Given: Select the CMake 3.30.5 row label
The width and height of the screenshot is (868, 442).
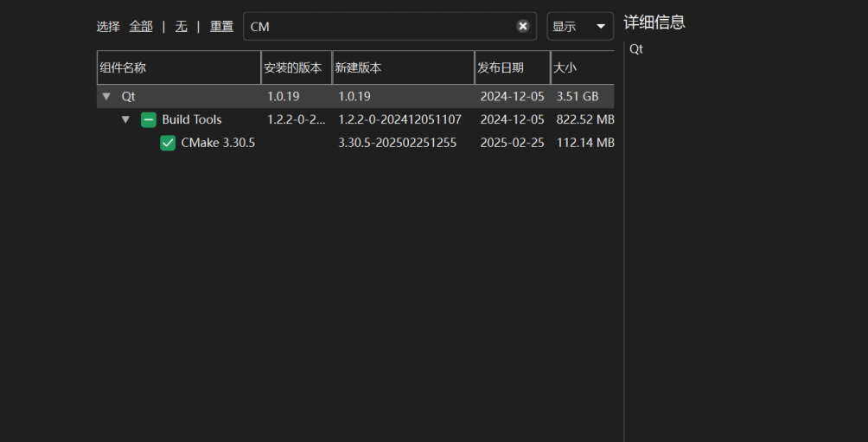Looking at the screenshot, I should (218, 143).
